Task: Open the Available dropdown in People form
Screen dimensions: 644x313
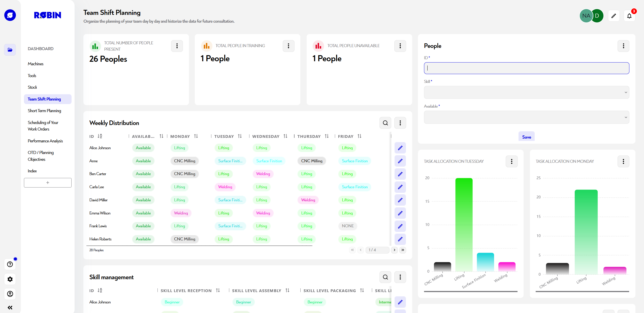Action: point(526,117)
